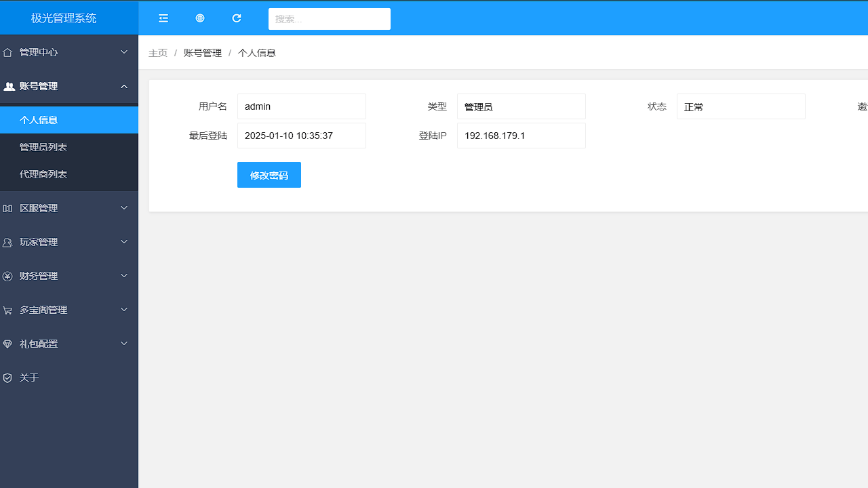The width and height of the screenshot is (868, 488).
Task: Expand the 财务管理 menu section
Action: [x=68, y=275]
